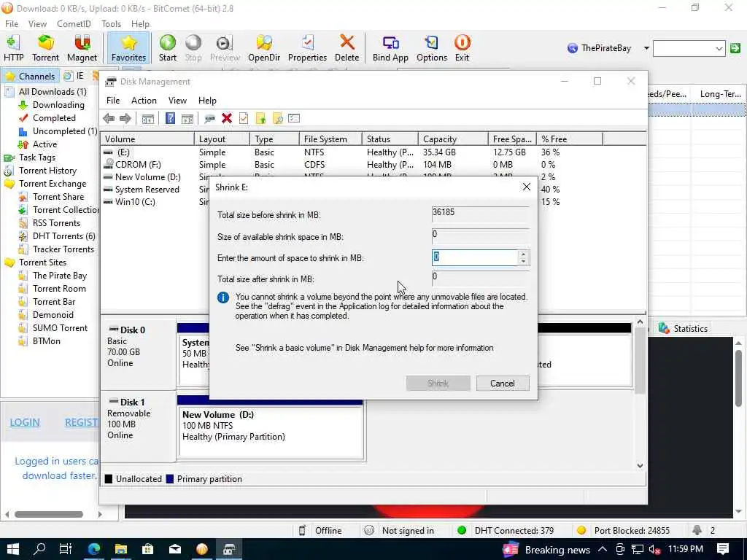Click the taskbar clock showing 11:59 PM
Viewport: 747px width, 560px height.
[686, 549]
